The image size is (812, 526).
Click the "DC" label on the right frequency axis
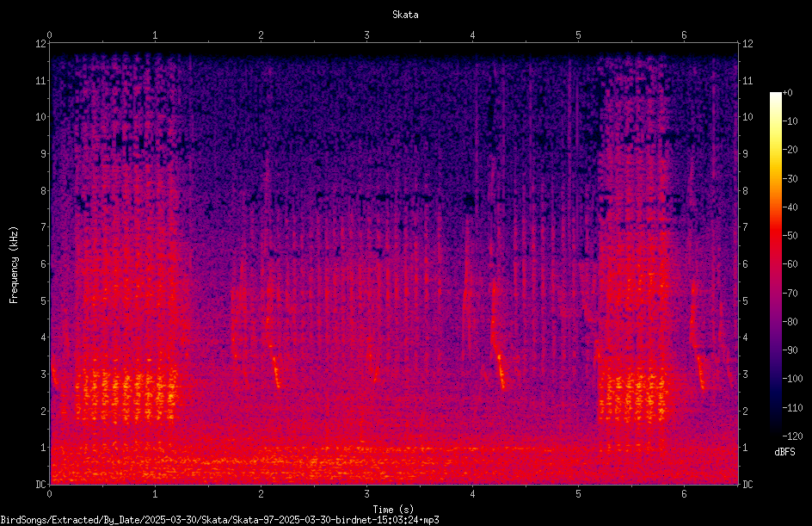(747, 485)
